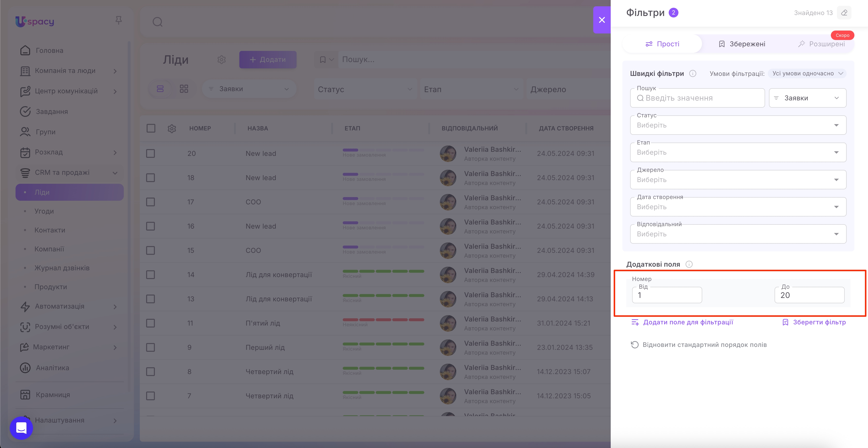Select the checkbox for lead number 20

(151, 153)
